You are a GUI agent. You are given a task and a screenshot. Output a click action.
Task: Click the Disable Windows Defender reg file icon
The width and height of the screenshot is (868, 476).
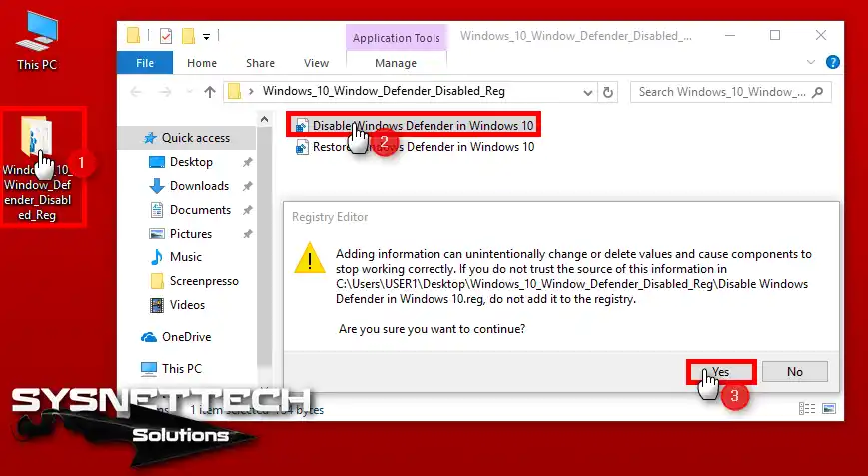[301, 126]
